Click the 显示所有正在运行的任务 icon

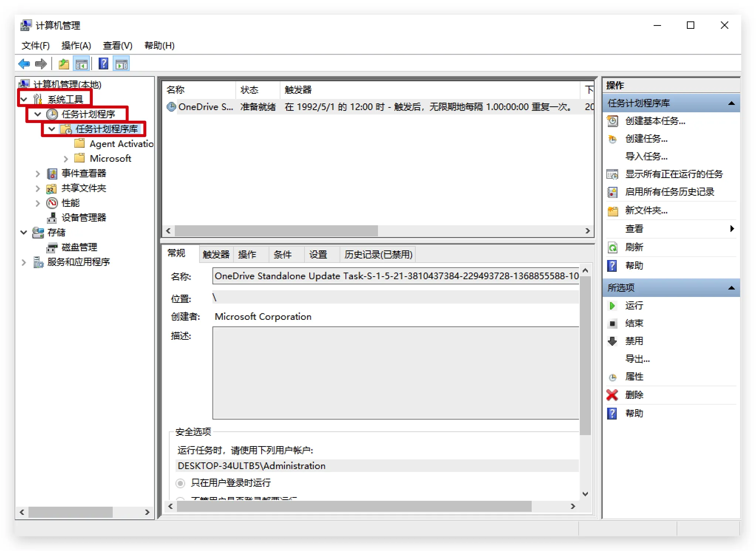point(613,174)
